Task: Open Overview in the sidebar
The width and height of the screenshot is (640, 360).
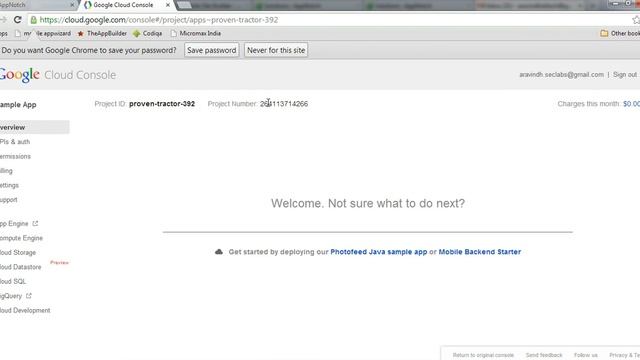Action: point(34,127)
